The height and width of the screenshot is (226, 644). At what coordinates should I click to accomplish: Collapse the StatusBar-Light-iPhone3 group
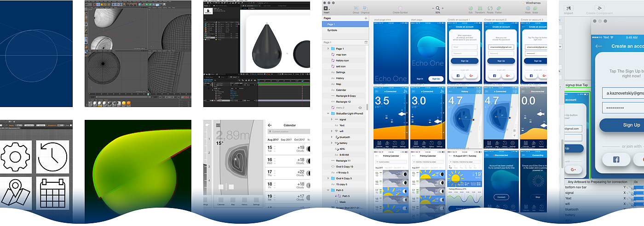328,113
